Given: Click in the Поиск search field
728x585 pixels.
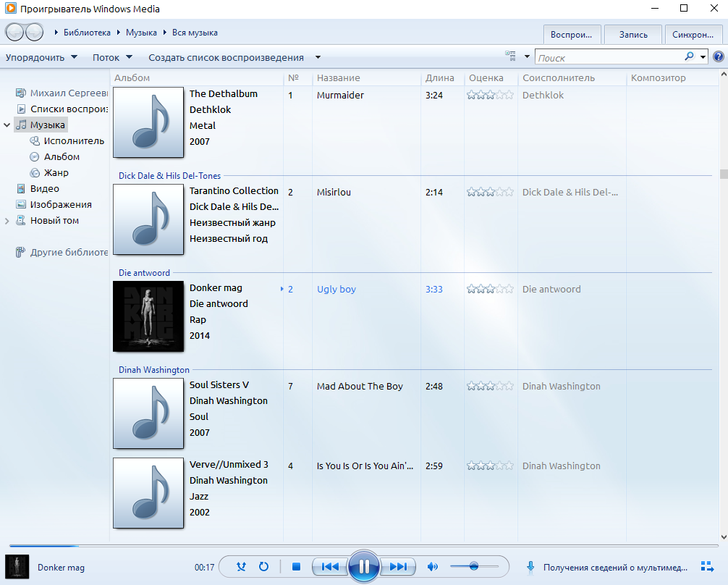Looking at the screenshot, I should click(609, 58).
